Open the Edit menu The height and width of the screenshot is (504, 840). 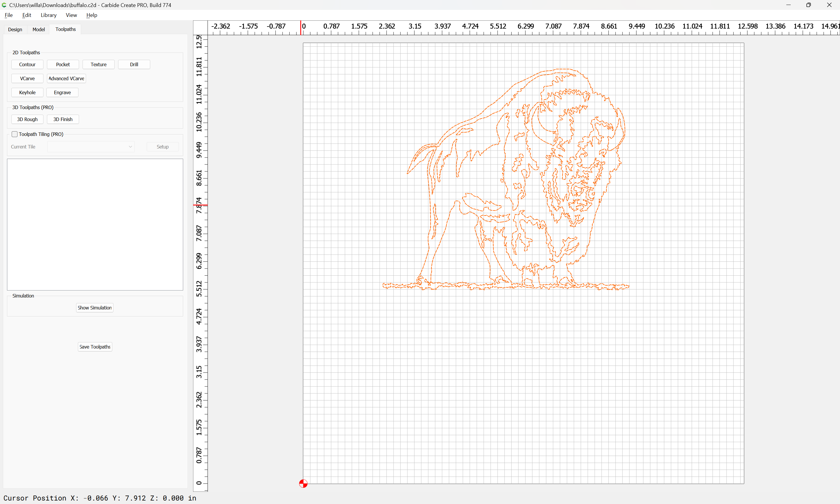tap(27, 15)
